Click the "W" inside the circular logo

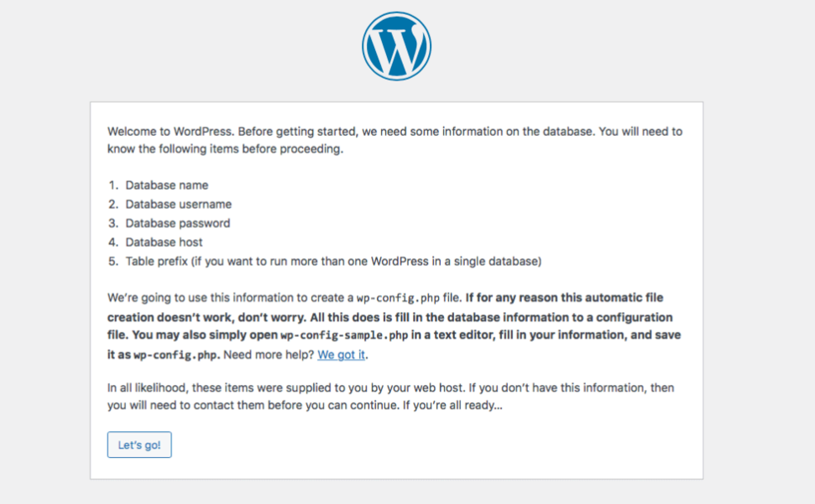[x=395, y=45]
